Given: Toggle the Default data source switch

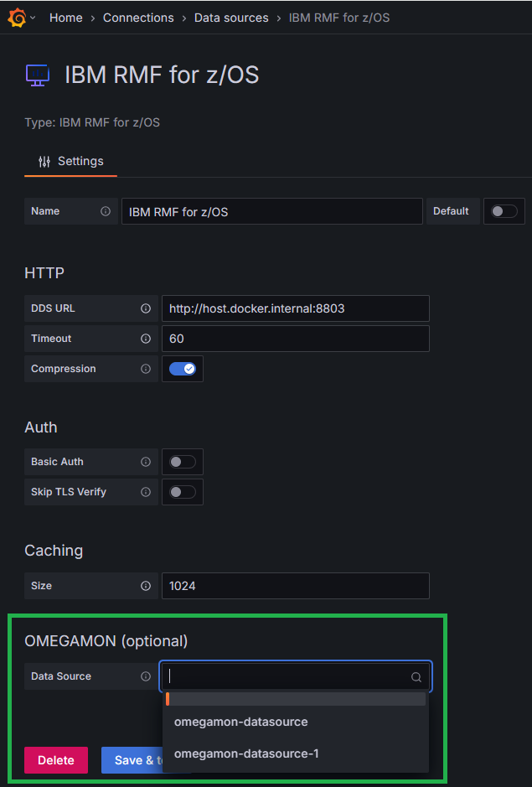Looking at the screenshot, I should [504, 211].
